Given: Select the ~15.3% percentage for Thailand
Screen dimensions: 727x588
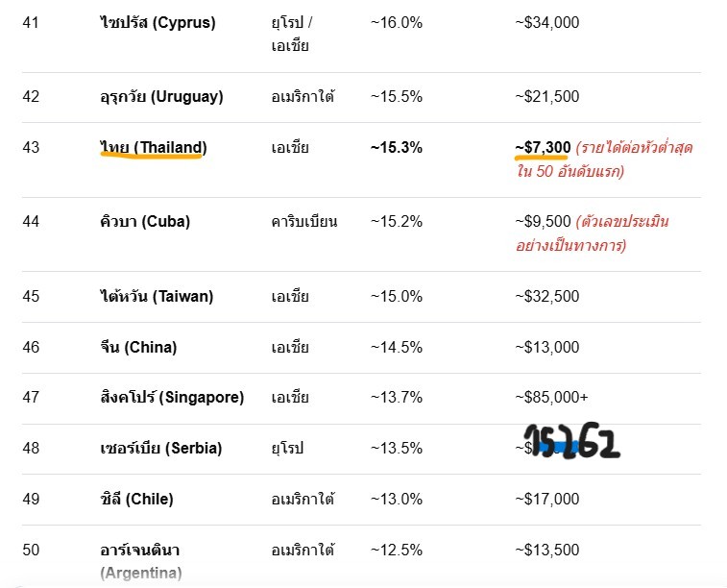Looking at the screenshot, I should coord(397,147).
